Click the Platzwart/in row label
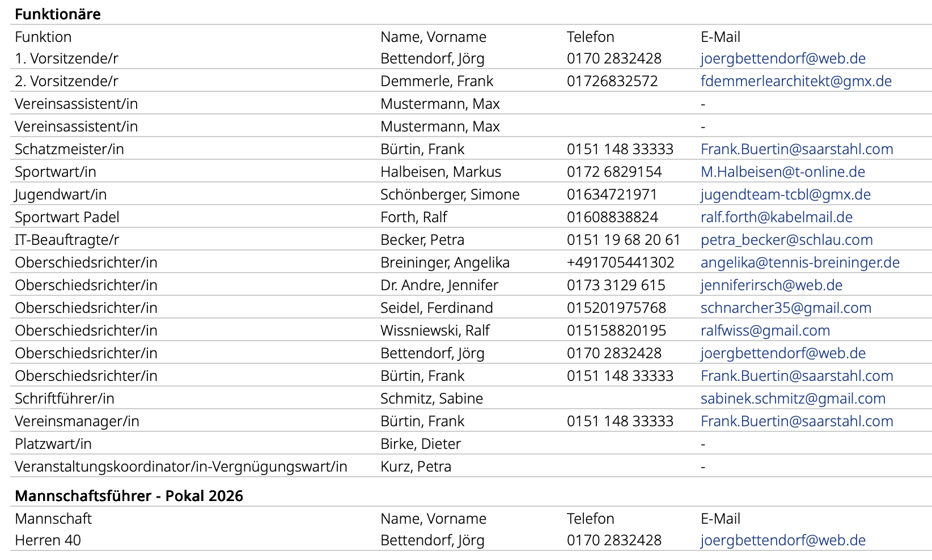This screenshot has width=932, height=560. point(53,444)
